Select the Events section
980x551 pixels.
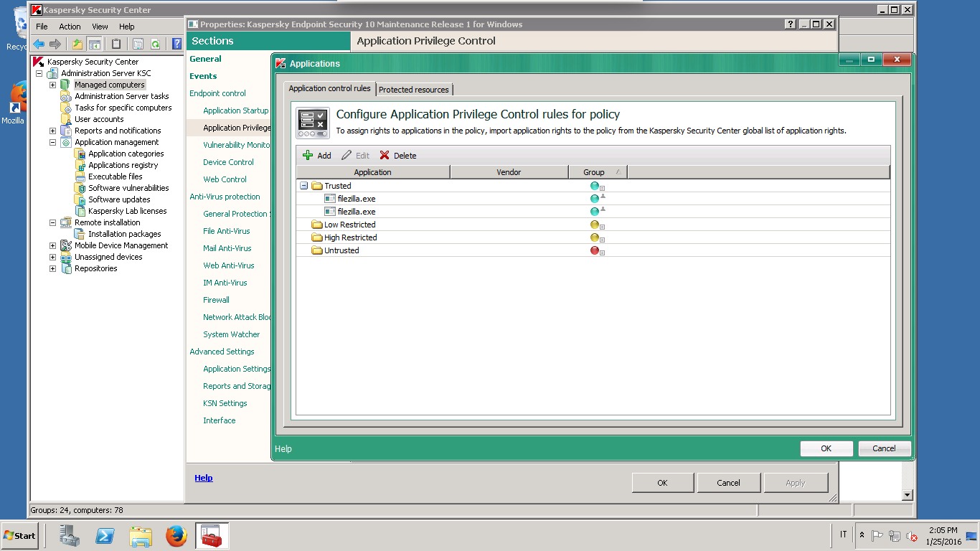(x=203, y=76)
